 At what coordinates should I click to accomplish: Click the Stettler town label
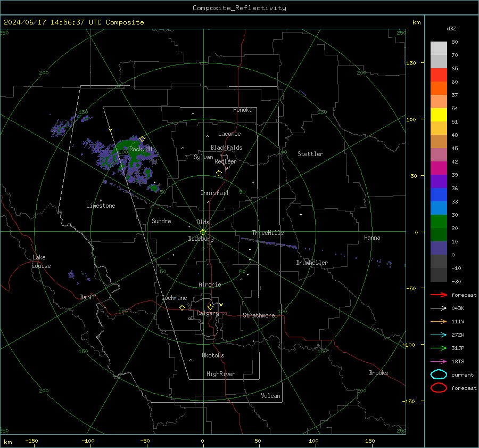(x=310, y=154)
